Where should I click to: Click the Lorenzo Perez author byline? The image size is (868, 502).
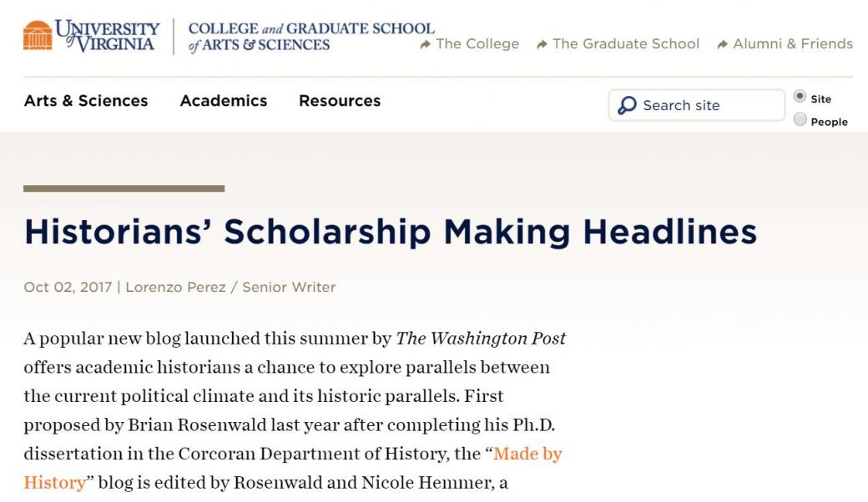(175, 287)
